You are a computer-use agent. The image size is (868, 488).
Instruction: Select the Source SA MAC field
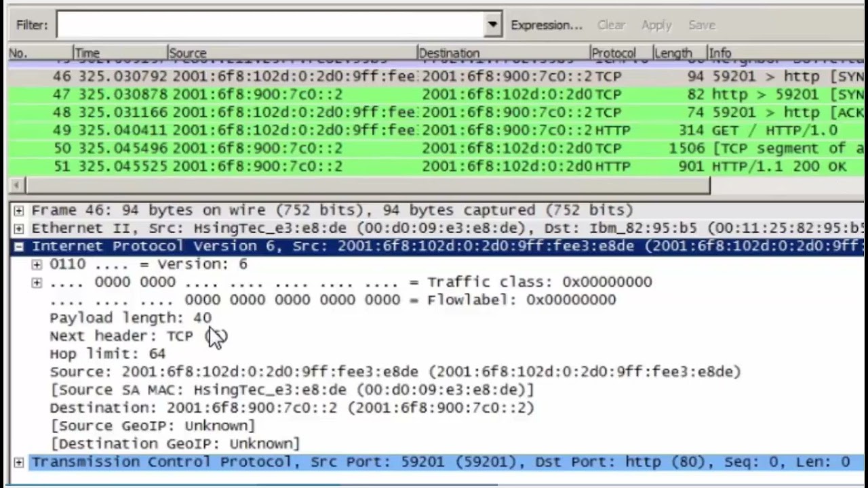tap(292, 390)
